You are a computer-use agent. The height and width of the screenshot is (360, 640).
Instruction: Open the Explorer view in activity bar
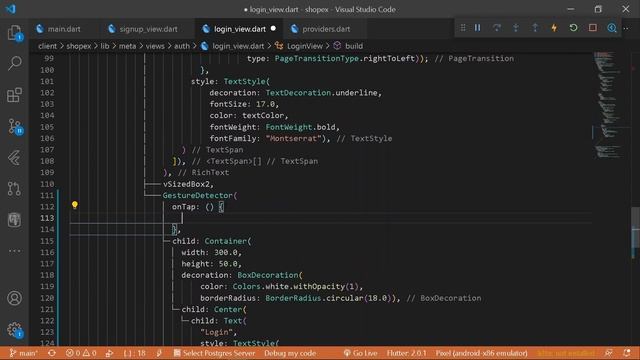pyautogui.click(x=15, y=33)
